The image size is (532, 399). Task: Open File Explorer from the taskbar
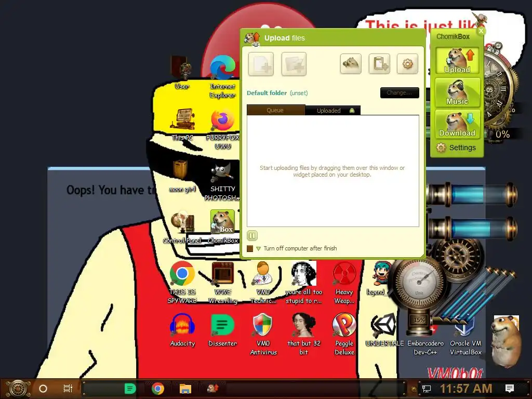(x=185, y=389)
